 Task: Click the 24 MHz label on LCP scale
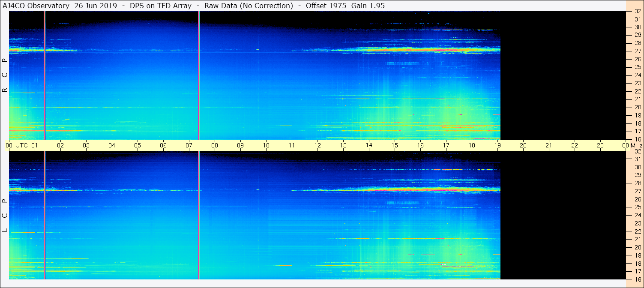point(638,215)
